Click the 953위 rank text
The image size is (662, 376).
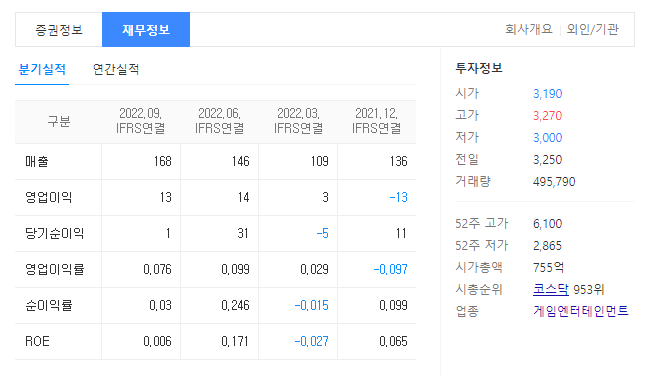(x=589, y=289)
